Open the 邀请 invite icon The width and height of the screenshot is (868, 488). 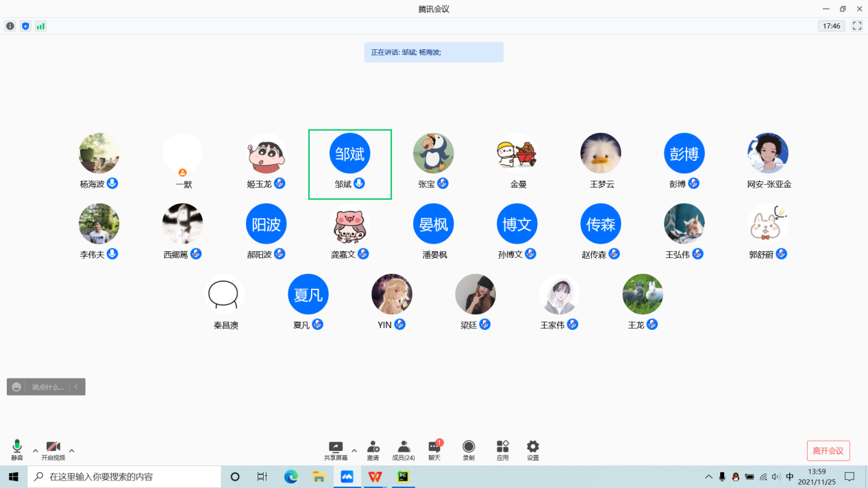[373, 450]
